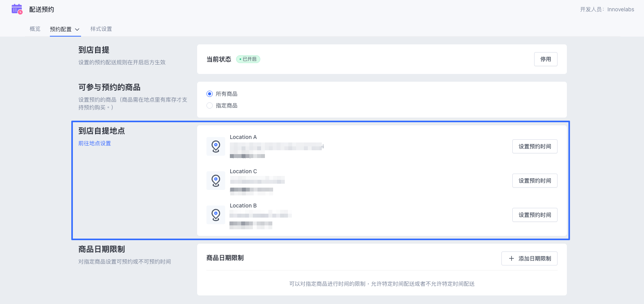Screen dimensions: 644x304
Task: Set reservation time for Location B
Action: [x=535, y=215]
